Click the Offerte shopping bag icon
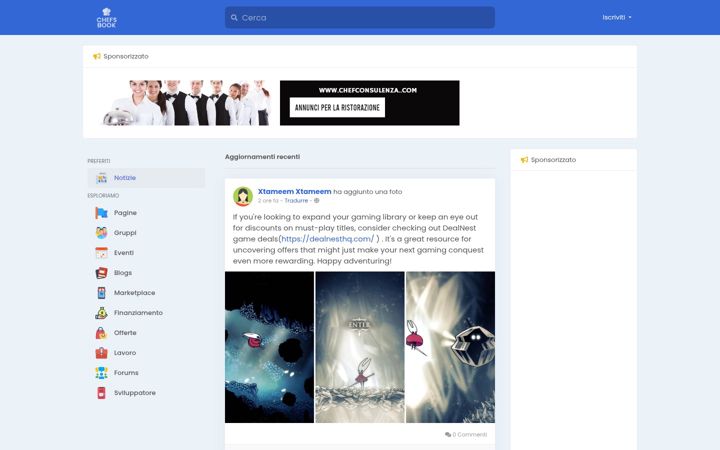The width and height of the screenshot is (720, 450). coord(101,333)
